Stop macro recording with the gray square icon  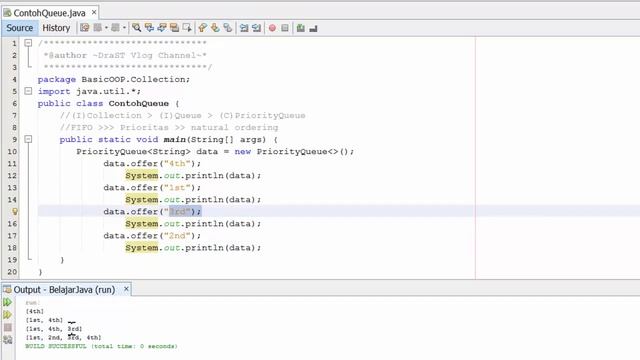point(285,28)
